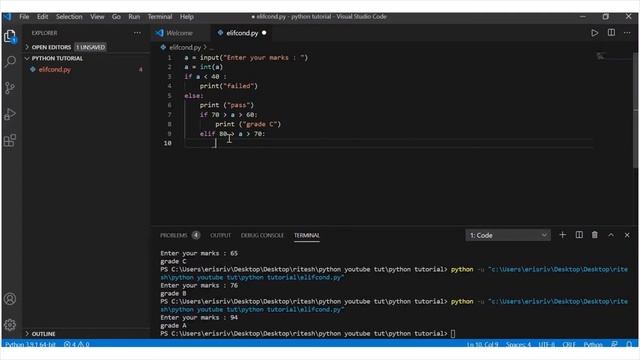Open the Terminal menu
Viewport: 640px width, 360px height.
click(160, 17)
